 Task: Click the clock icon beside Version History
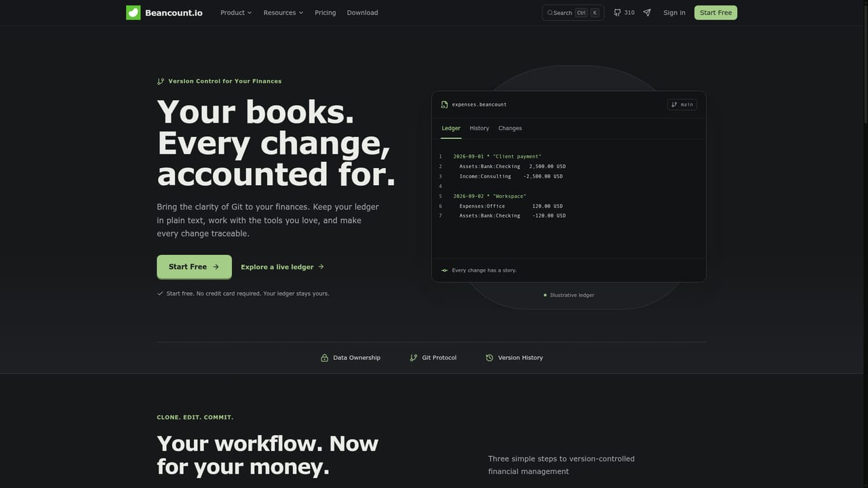coord(490,358)
